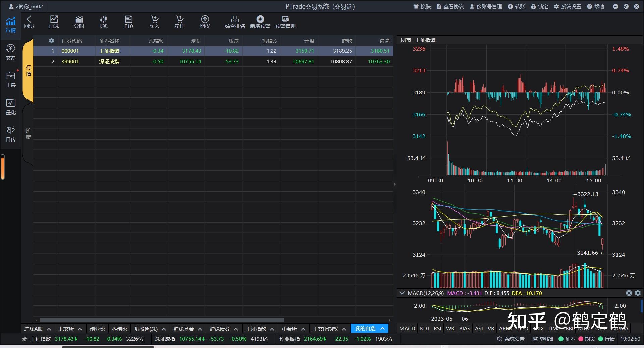This screenshot has height=348, width=644.
Task: Expand the 北交所 tab dropdown arrow
Action: click(80, 329)
